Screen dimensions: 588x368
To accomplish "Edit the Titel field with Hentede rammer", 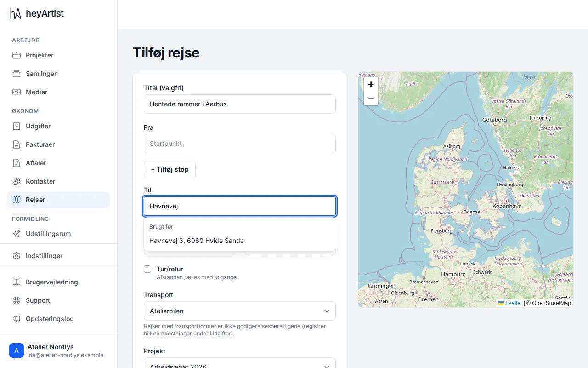I will click(x=240, y=104).
